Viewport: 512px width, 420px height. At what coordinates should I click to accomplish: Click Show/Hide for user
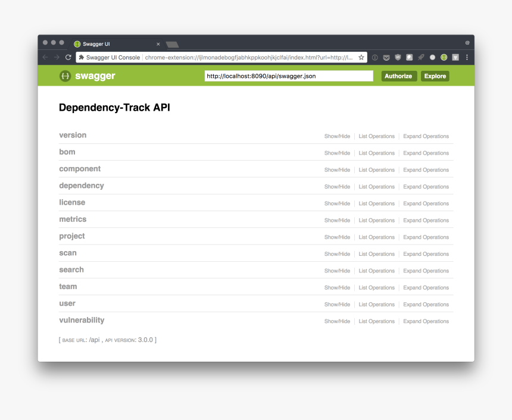(337, 305)
